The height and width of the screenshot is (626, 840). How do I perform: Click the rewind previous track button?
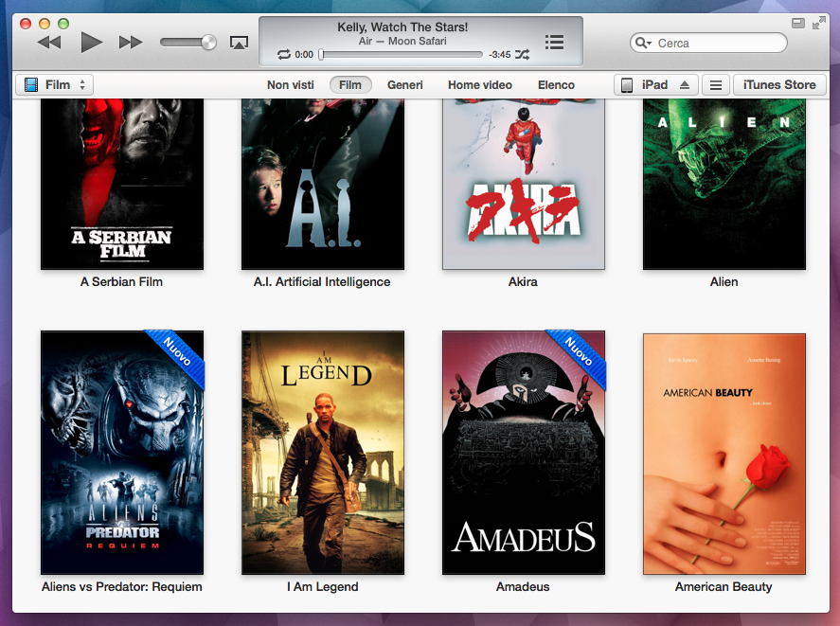click(49, 43)
